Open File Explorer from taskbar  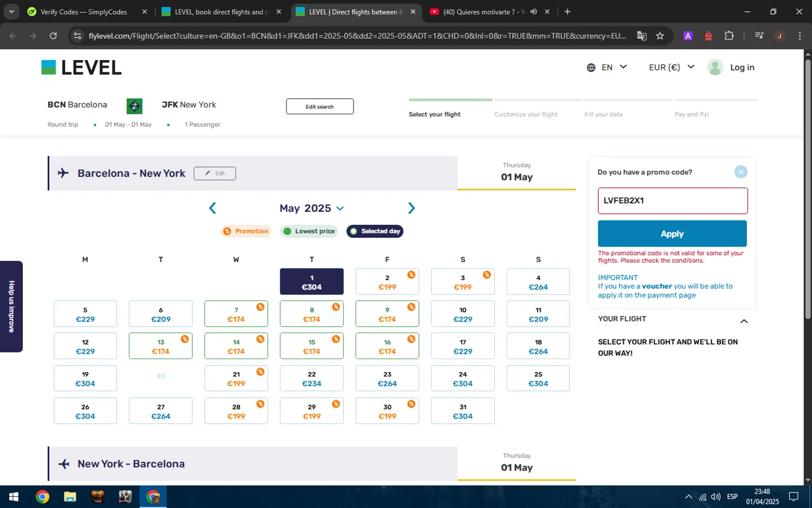tap(70, 497)
